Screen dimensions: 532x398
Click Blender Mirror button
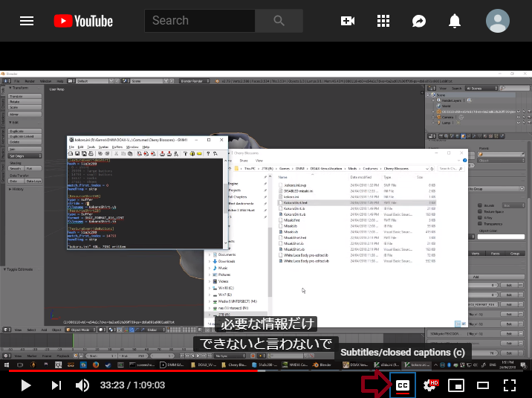coord(25,115)
